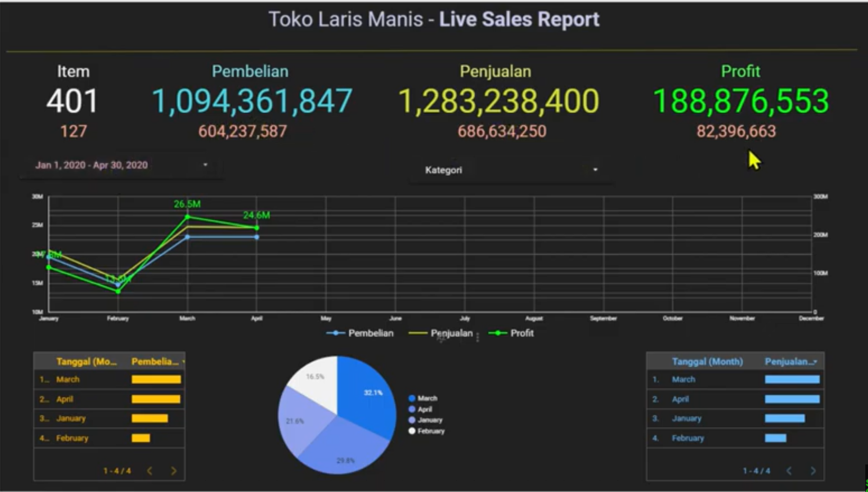Click the 26.5M Profit data point on the chart
This screenshot has width=868, height=492.
point(187,217)
